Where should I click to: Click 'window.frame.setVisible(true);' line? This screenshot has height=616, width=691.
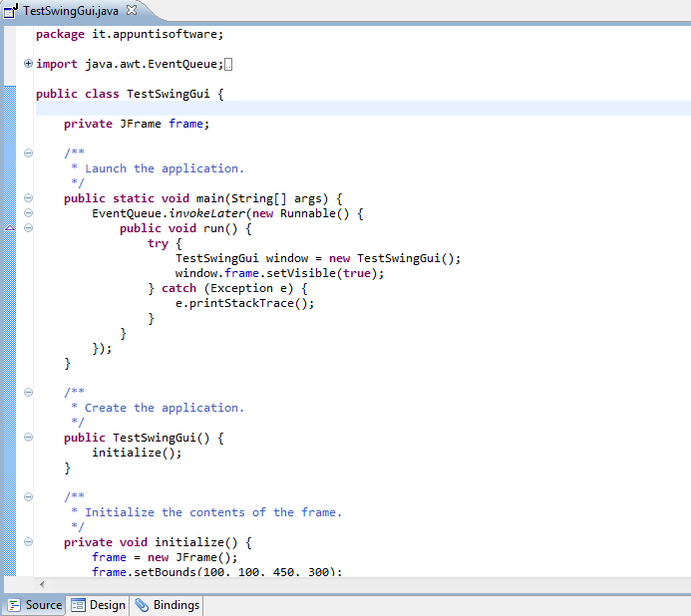pos(279,274)
